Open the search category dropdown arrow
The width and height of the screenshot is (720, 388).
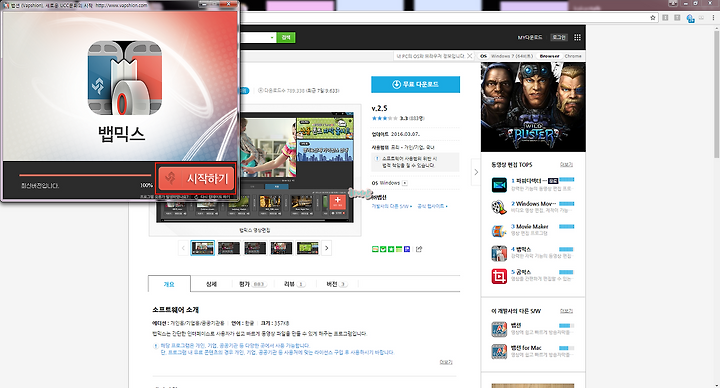pos(272,37)
